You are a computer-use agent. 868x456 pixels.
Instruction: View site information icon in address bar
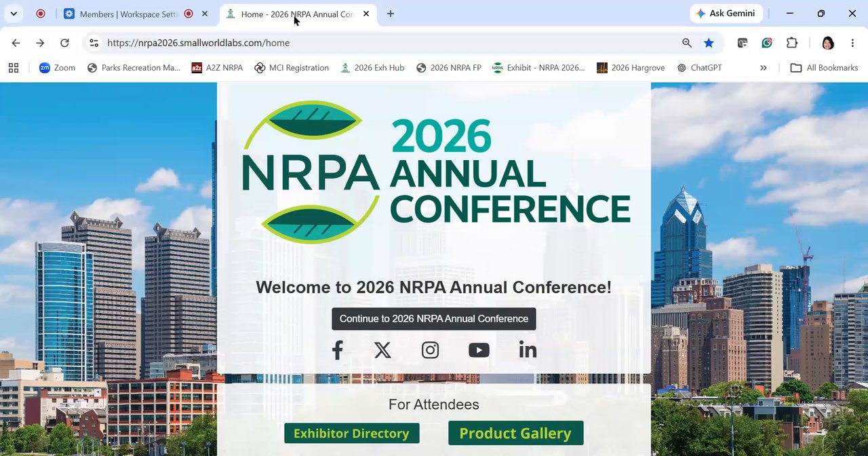(94, 43)
